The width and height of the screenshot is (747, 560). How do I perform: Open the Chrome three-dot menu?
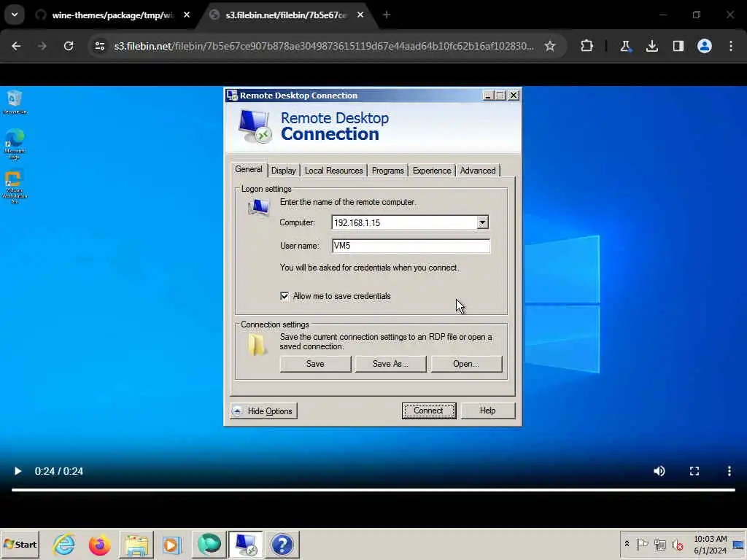tap(731, 46)
